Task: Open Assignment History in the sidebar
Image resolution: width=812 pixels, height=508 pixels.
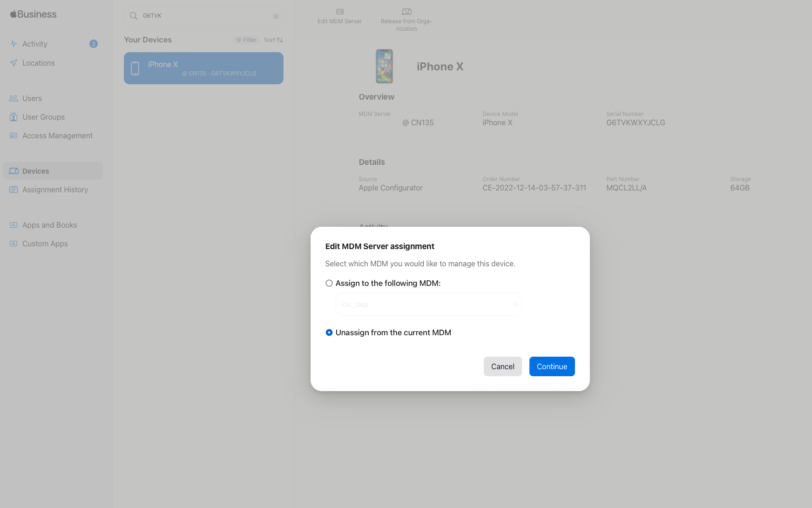Action: (x=53, y=190)
